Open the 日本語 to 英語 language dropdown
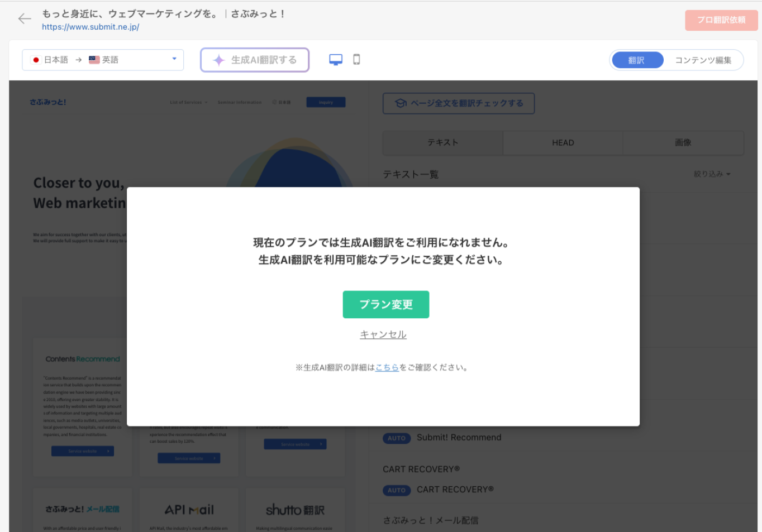The width and height of the screenshot is (762, 532). (174, 60)
